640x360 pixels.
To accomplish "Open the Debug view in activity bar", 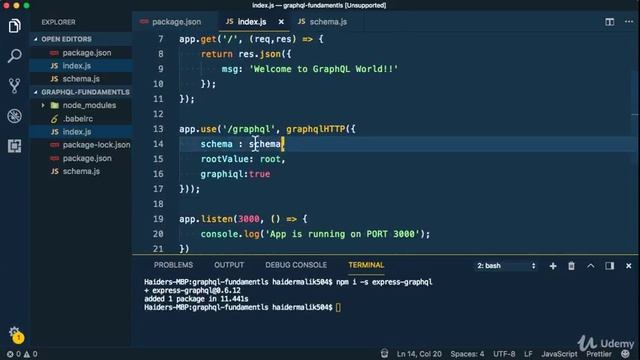I will click(x=15, y=116).
